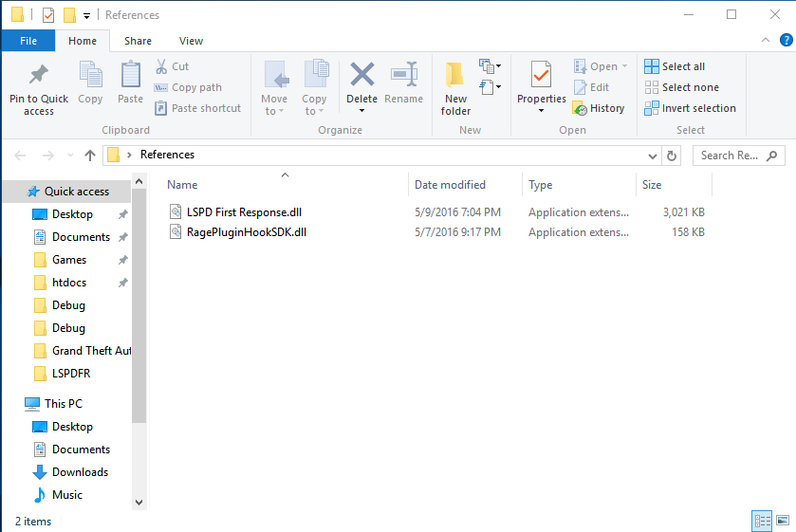The image size is (796, 532).
Task: Open Customize Quick Access Toolbar dropdown
Action: click(86, 16)
